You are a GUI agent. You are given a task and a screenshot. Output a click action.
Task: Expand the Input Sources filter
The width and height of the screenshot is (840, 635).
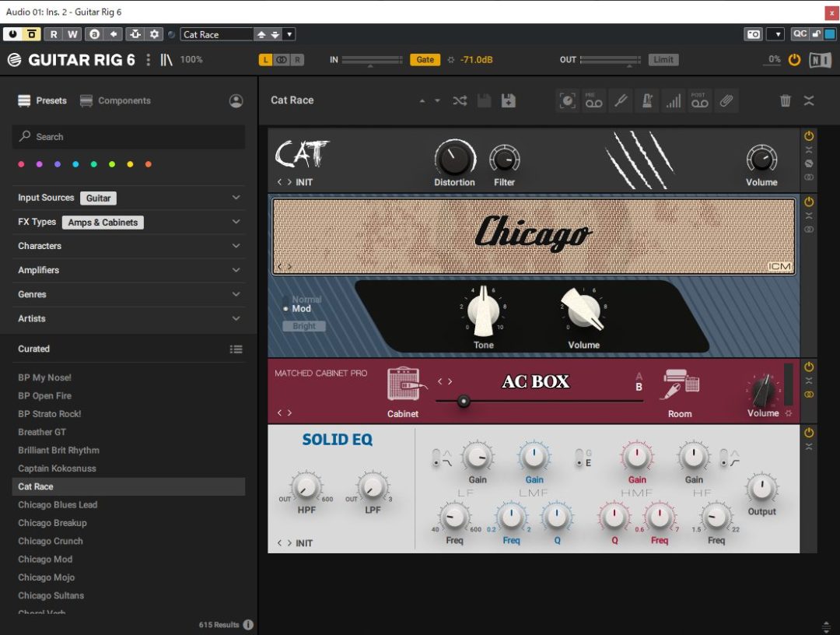pos(236,198)
